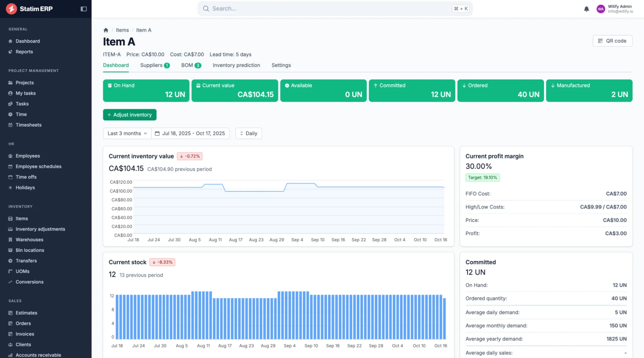Click the ITEM-A SKU text

click(112, 54)
